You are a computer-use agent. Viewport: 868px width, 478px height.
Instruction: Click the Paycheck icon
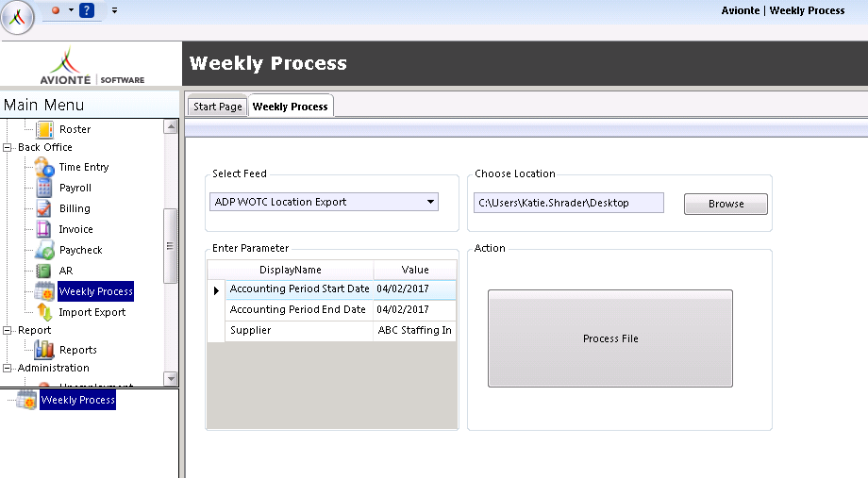44,250
